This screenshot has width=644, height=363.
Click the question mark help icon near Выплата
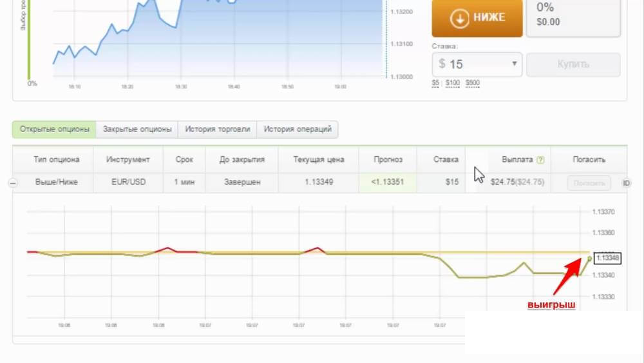(x=540, y=160)
